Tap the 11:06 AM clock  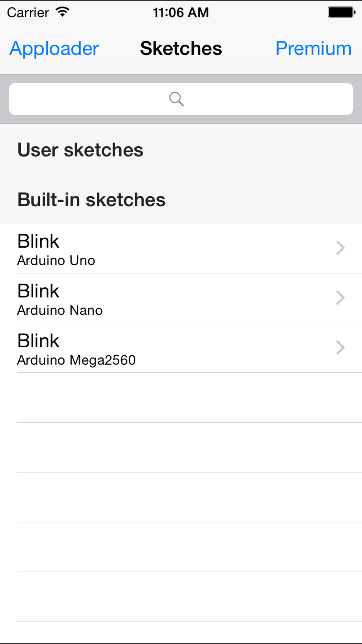tap(181, 12)
